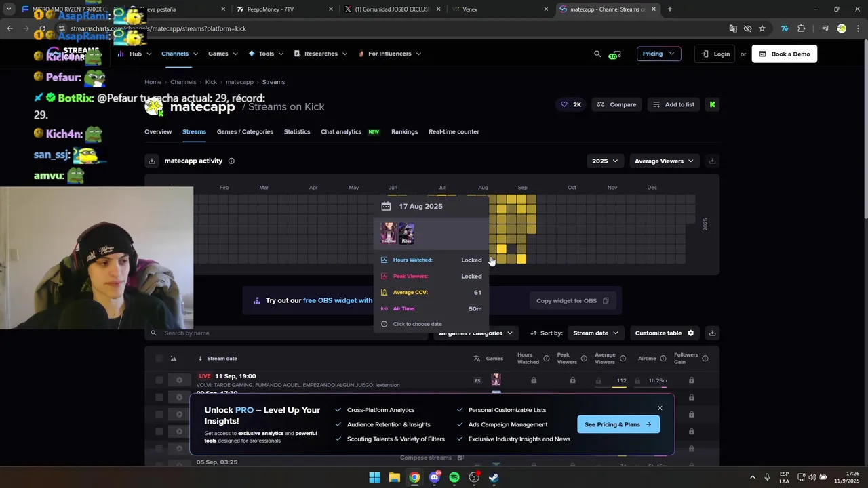Viewport: 868px width, 488px height.
Task: Download matecapp activity icon left of title
Action: (152, 161)
